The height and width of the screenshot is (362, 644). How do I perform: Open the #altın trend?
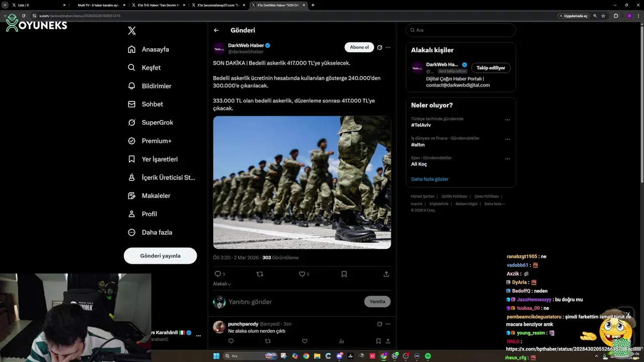click(x=418, y=145)
